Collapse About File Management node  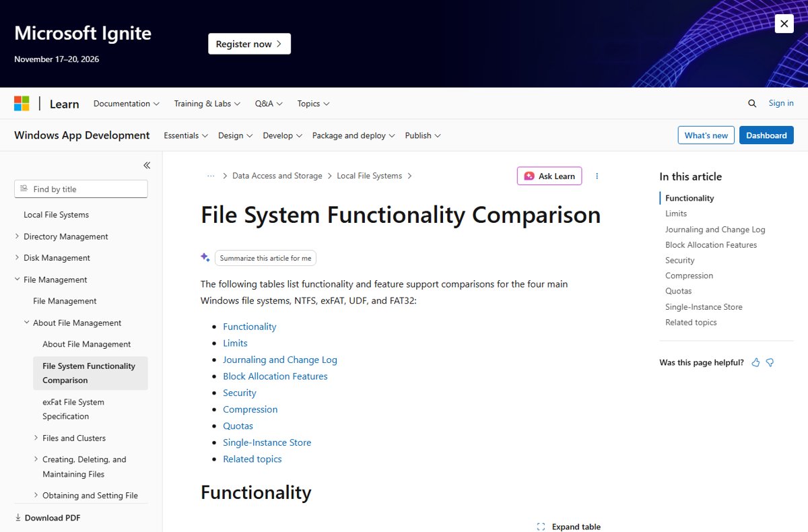(x=27, y=323)
